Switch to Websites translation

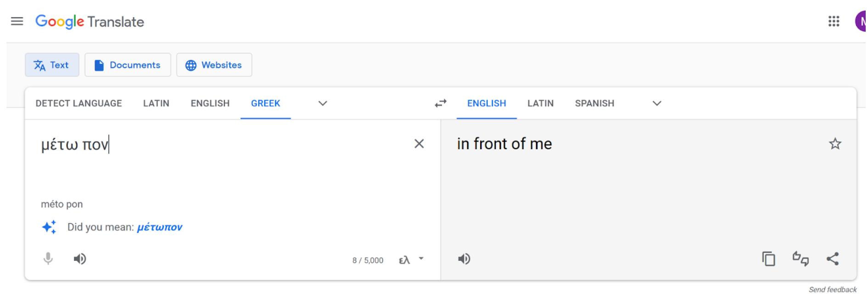pos(214,65)
